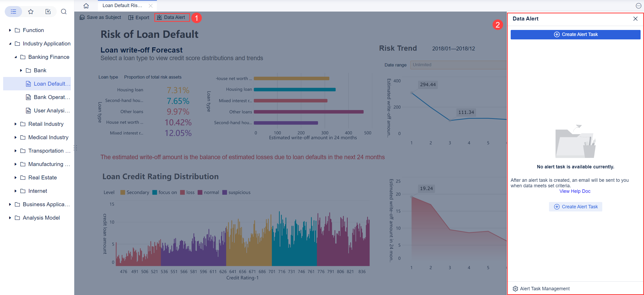The height and width of the screenshot is (295, 644).
Task: Open the search icon in sidebar
Action: (64, 12)
